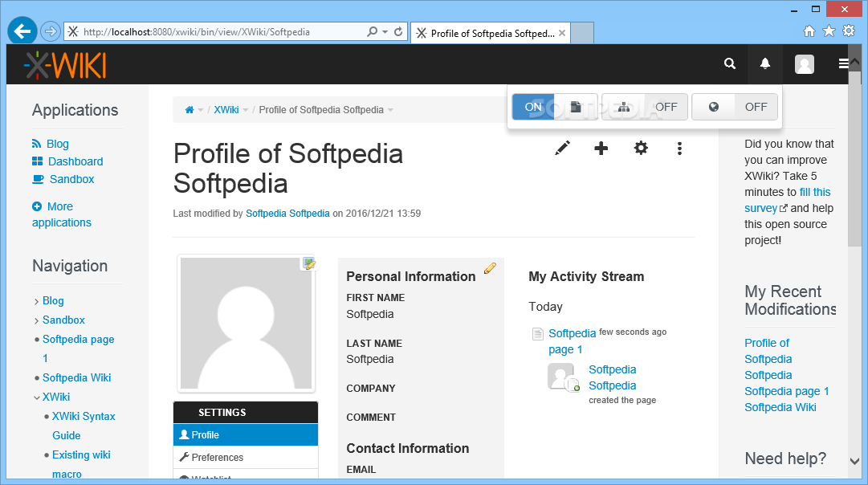Open the create page plus icon
The width and height of the screenshot is (868, 485).
tap(601, 148)
